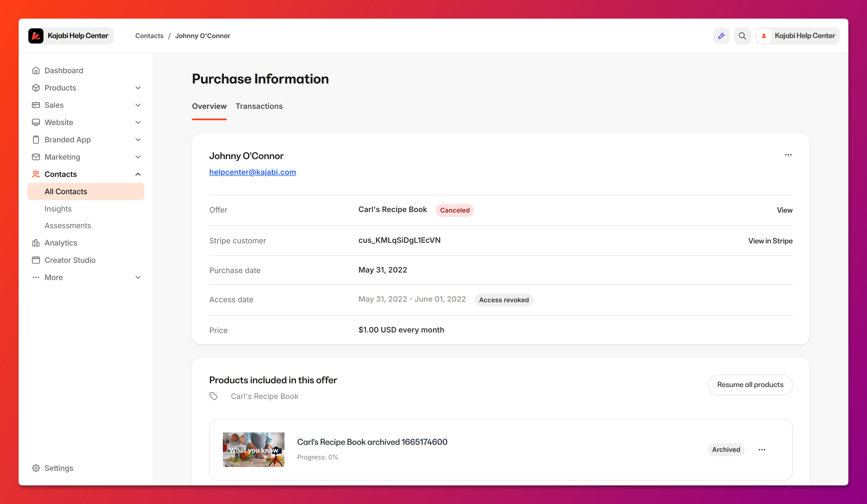Select All Contacts in sidebar

[86, 191]
